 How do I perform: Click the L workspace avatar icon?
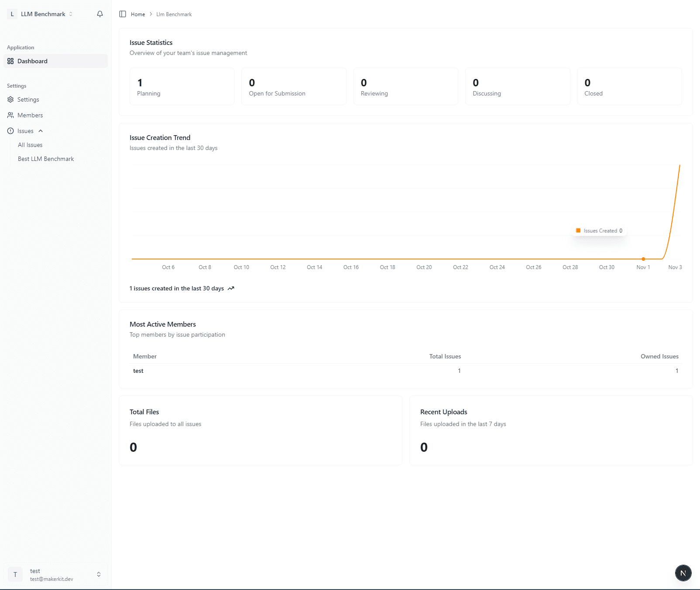tap(12, 14)
